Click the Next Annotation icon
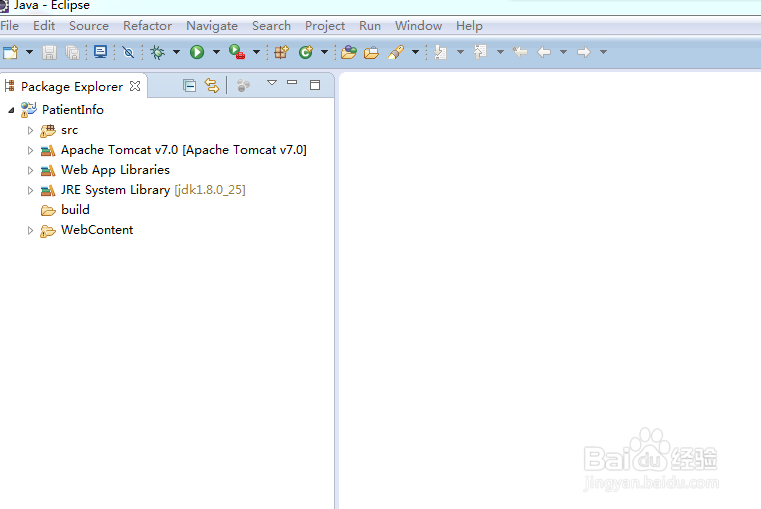 (440, 52)
